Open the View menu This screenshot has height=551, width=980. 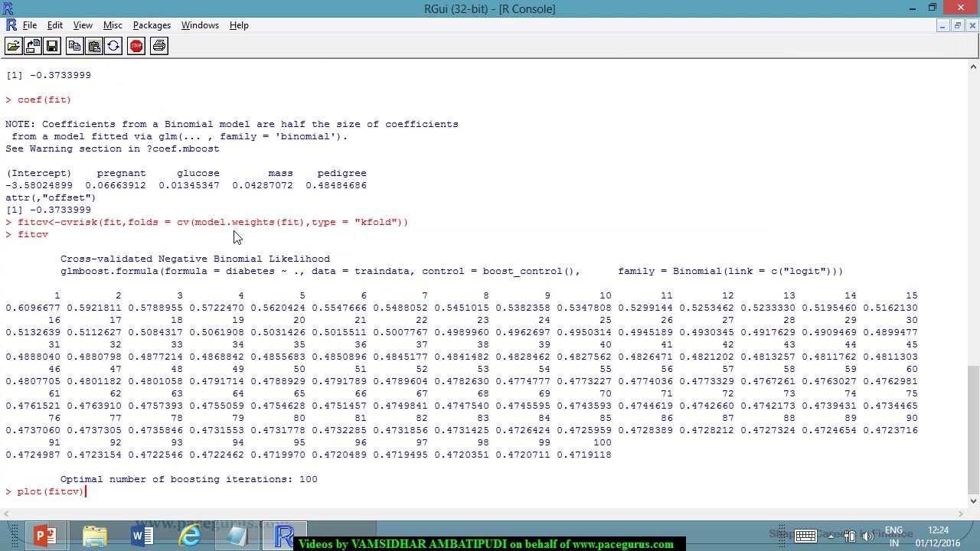(x=83, y=25)
